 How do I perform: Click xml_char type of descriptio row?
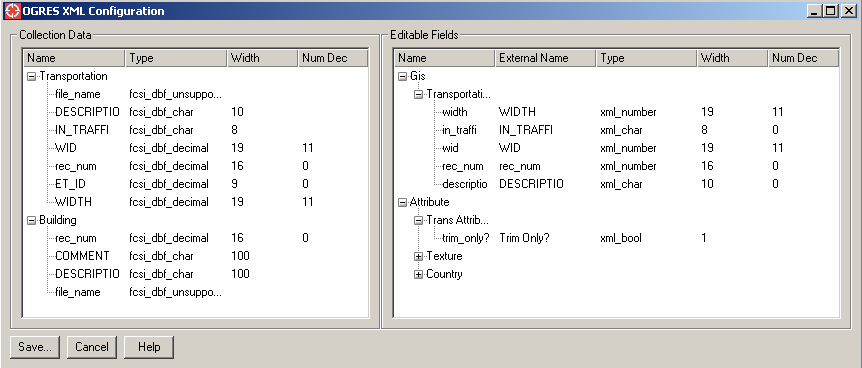(x=621, y=184)
